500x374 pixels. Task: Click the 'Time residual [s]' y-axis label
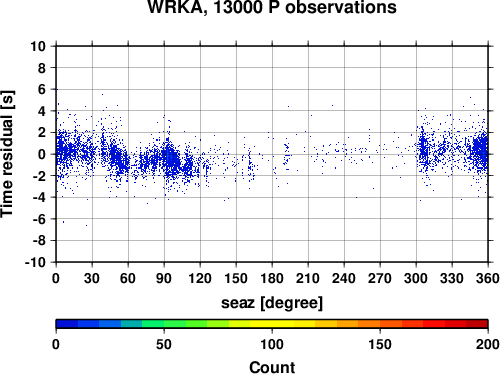pos(7,154)
